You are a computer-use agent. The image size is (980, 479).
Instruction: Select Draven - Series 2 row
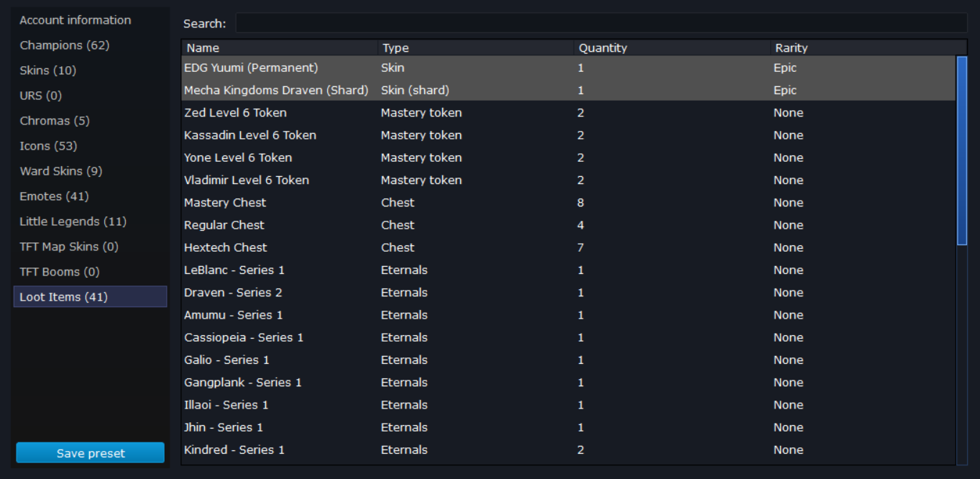coord(569,293)
